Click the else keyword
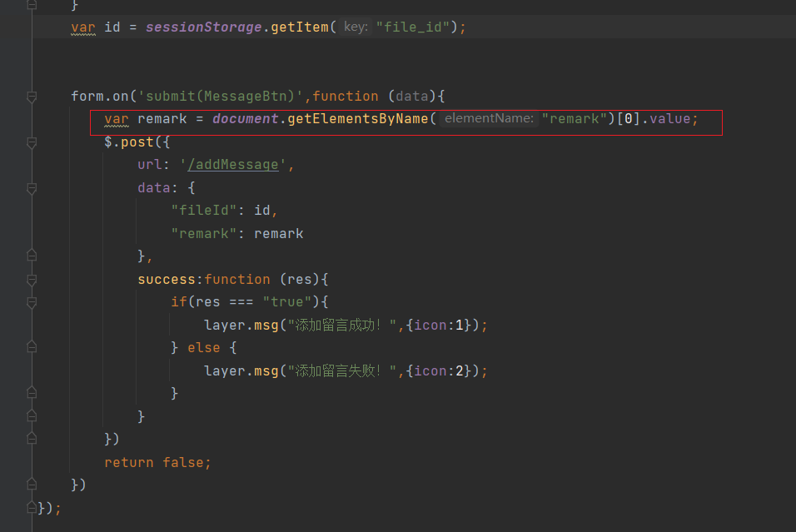 (203, 348)
